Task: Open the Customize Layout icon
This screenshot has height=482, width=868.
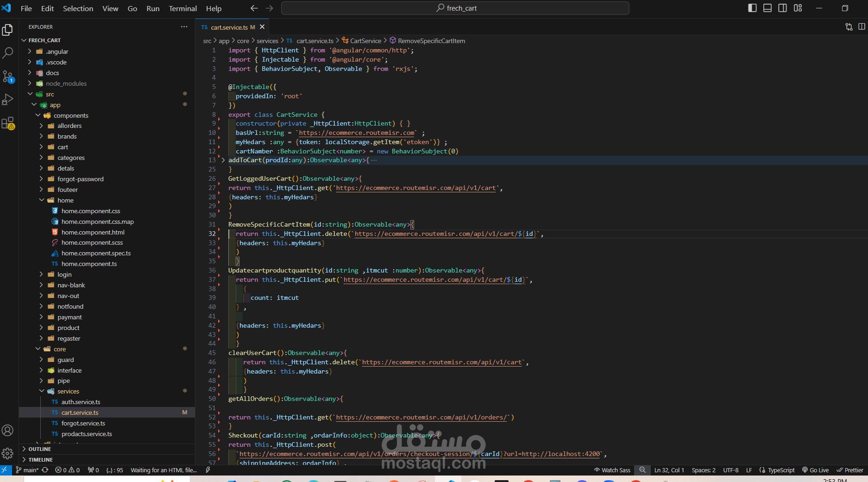Action: (x=798, y=8)
